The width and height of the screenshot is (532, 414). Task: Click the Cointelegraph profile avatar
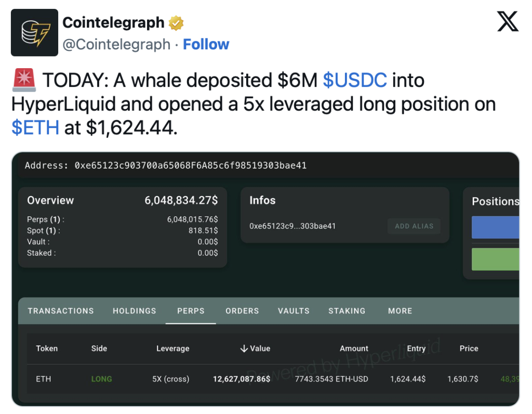pyautogui.click(x=34, y=33)
